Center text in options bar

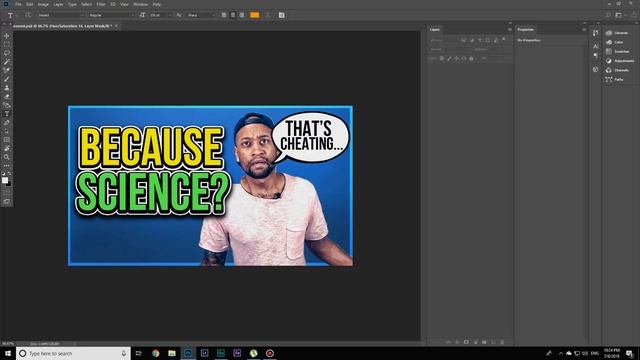pos(233,15)
